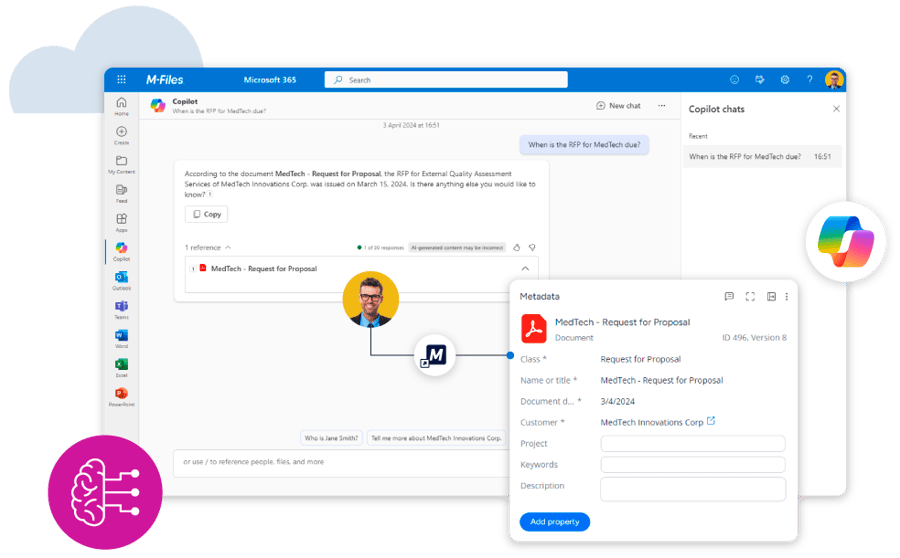Open comments icon in Metadata card
Screen dimensions: 900x558
729,297
